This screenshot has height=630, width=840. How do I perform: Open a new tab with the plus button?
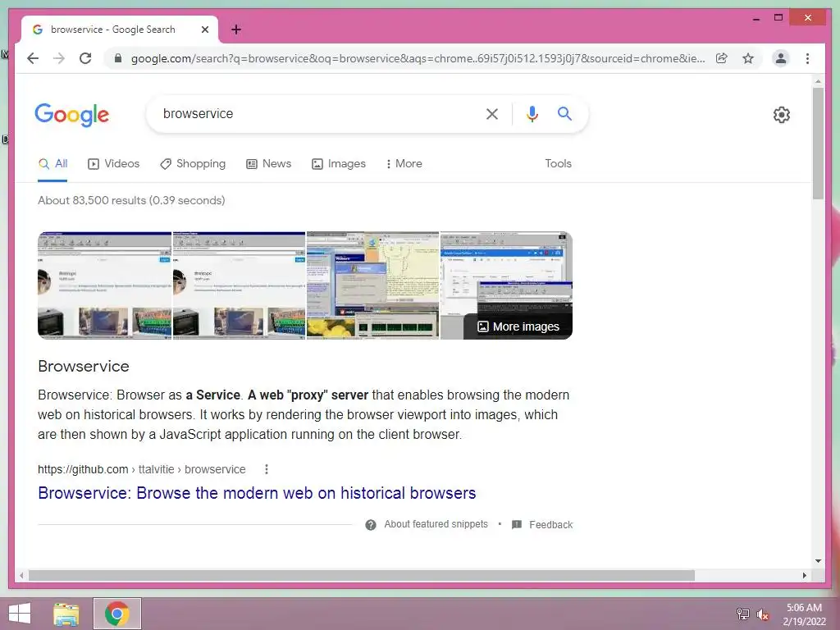pyautogui.click(x=236, y=30)
